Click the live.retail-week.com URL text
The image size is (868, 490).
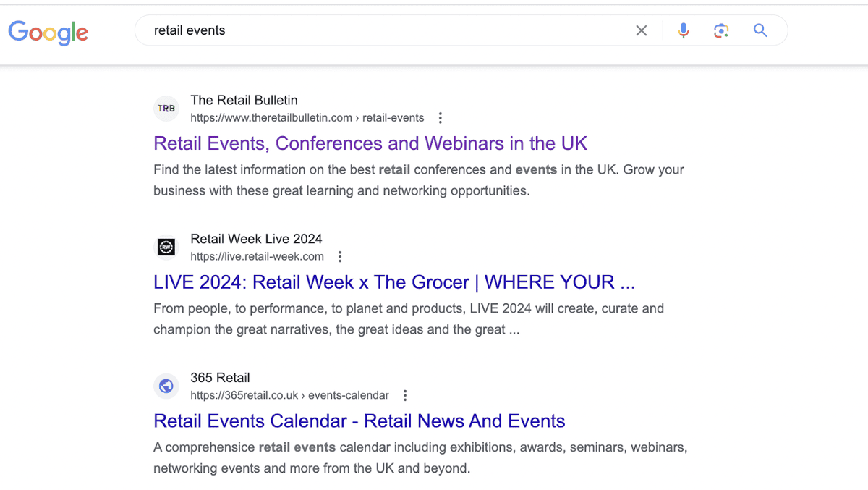[257, 257]
